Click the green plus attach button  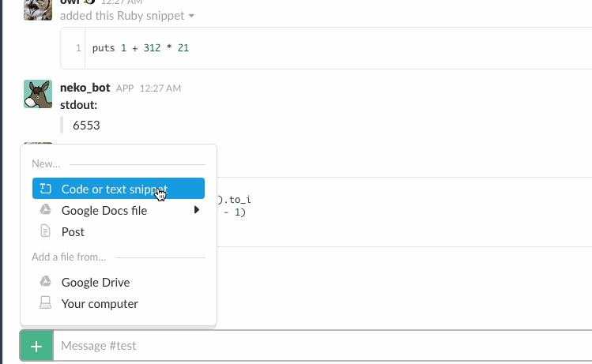pyautogui.click(x=36, y=346)
